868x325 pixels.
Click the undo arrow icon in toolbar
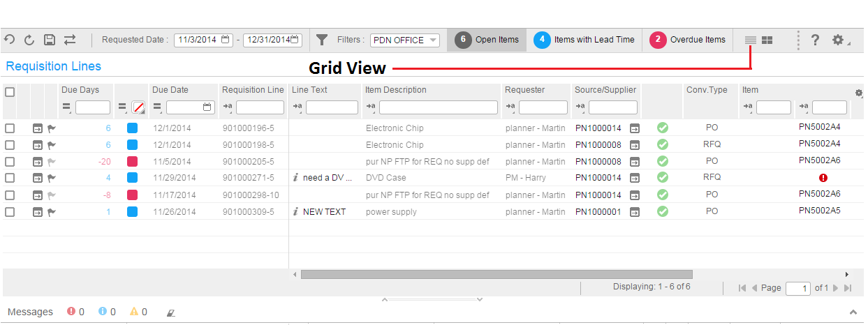(9, 40)
